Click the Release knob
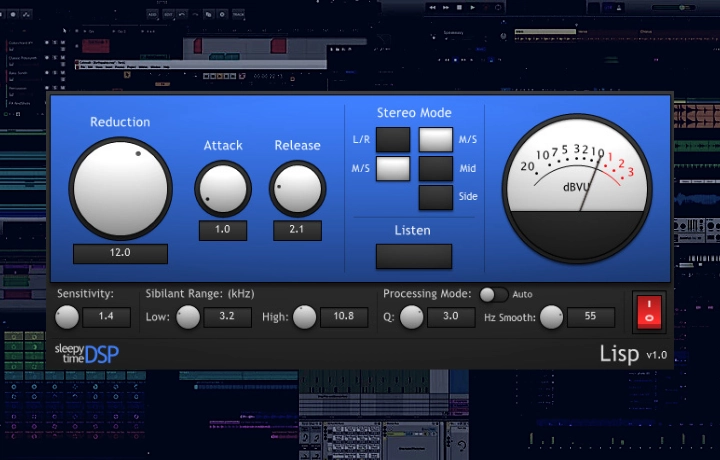This screenshot has width=720, height=460. coord(297,189)
